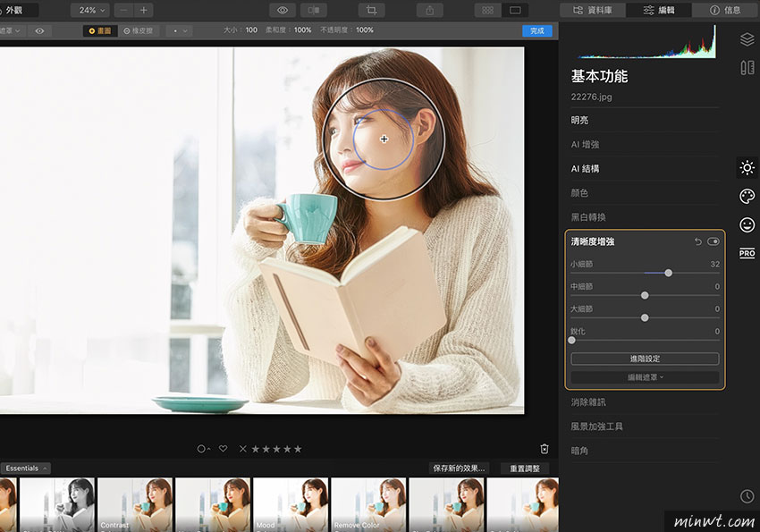Zoom out with the minus button

(123, 10)
